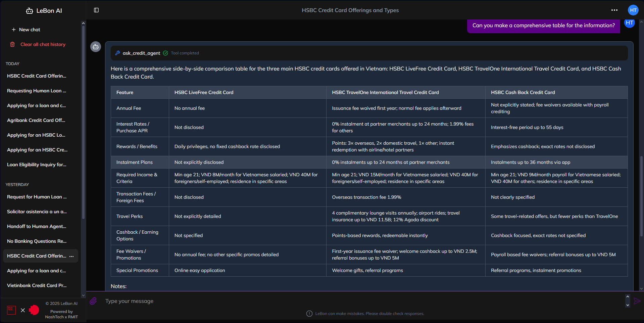
Task: Click the info icon beside the disclaimer
Action: pyautogui.click(x=309, y=314)
